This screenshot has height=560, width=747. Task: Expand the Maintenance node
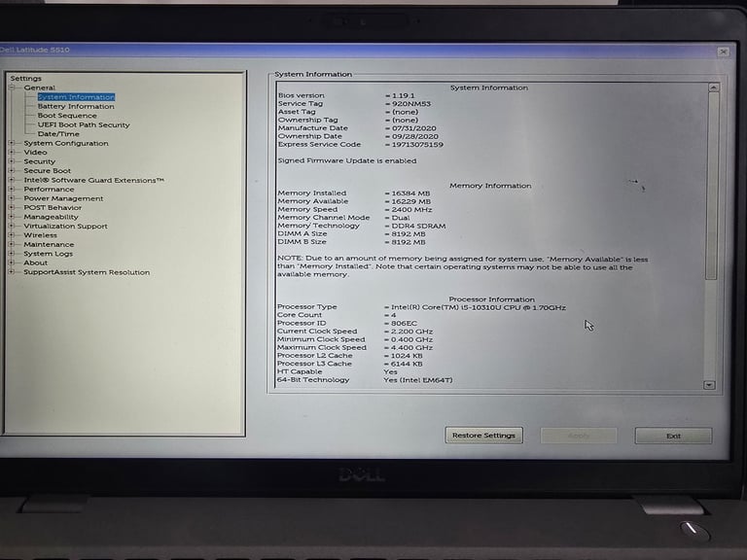pyautogui.click(x=12, y=244)
